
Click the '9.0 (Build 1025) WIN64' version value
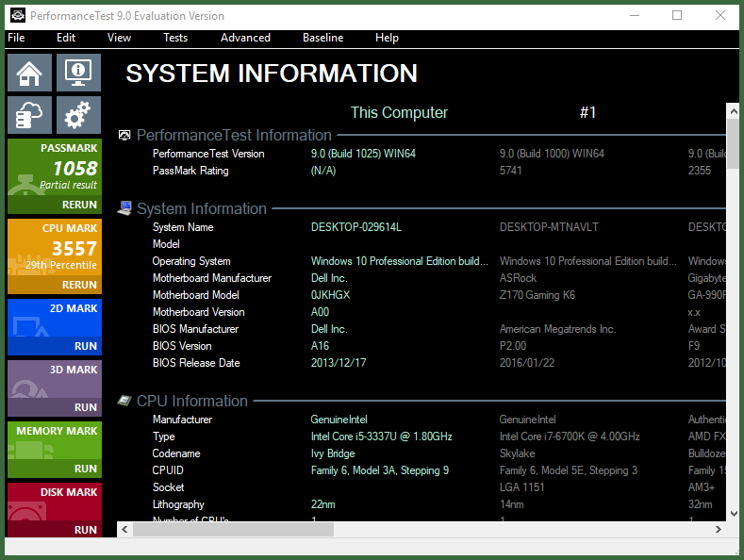(363, 154)
